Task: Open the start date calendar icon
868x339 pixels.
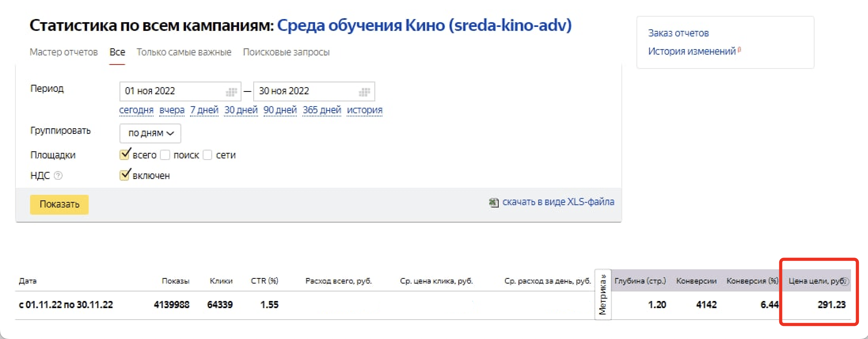Action: pyautogui.click(x=231, y=92)
